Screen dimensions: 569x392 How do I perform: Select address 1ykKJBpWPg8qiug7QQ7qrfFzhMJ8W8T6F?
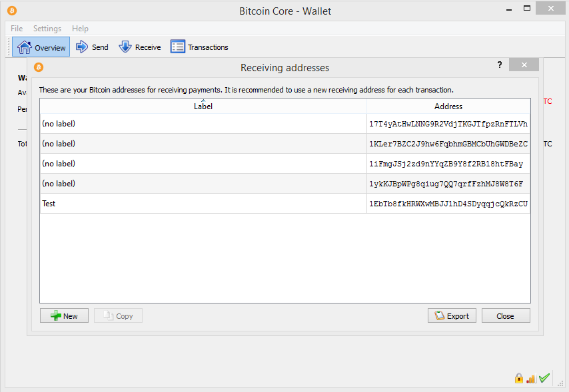tap(448, 184)
